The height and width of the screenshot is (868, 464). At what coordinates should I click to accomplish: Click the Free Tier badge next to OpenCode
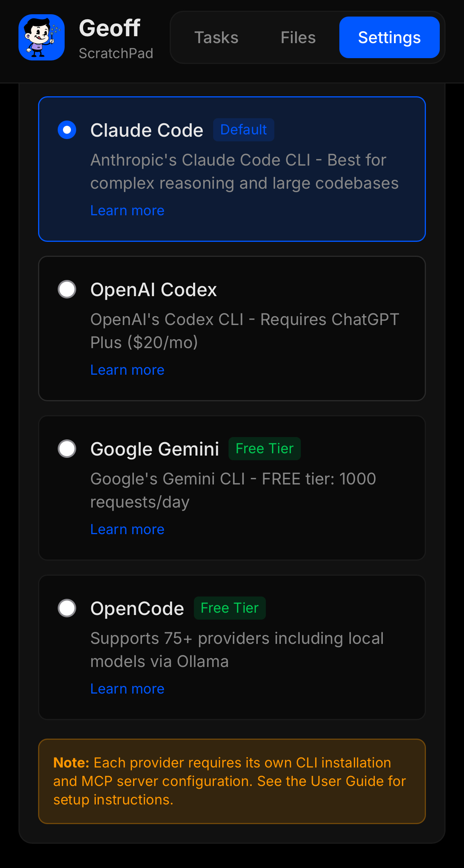pos(229,608)
